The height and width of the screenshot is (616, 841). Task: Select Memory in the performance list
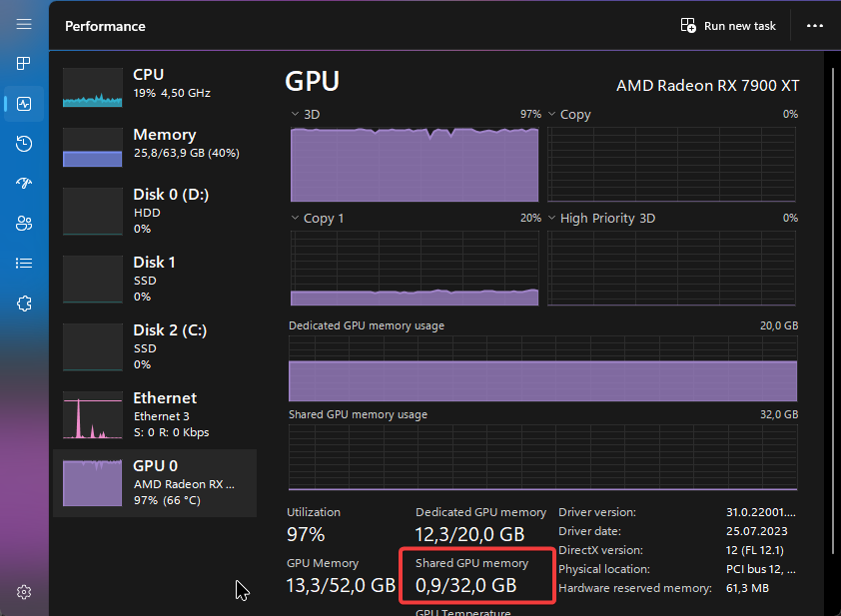pos(155,146)
